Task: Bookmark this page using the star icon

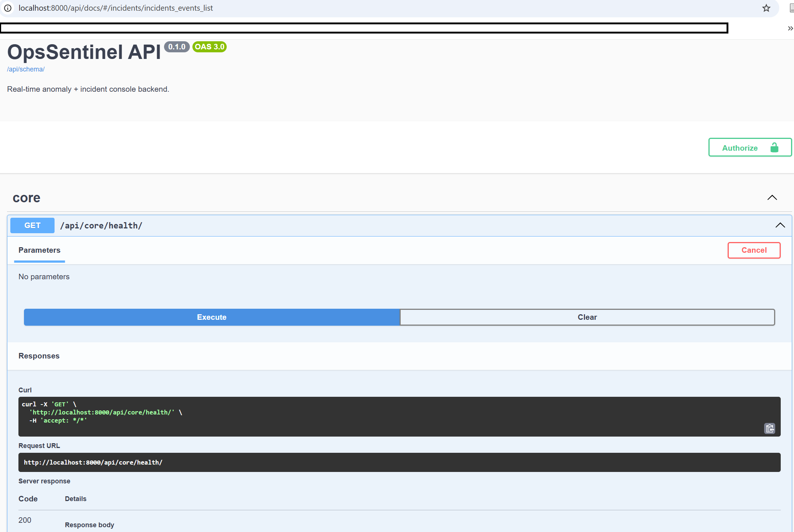Action: click(x=766, y=8)
